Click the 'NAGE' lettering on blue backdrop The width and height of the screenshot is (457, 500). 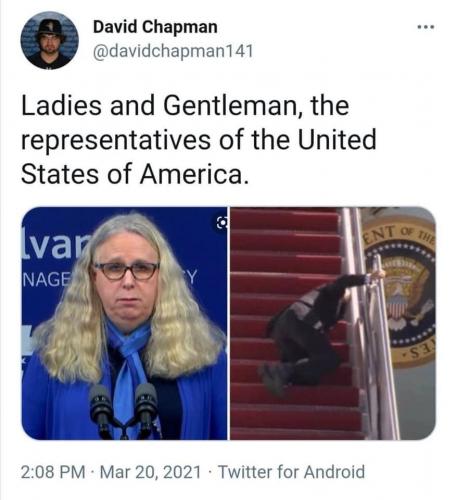point(46,279)
